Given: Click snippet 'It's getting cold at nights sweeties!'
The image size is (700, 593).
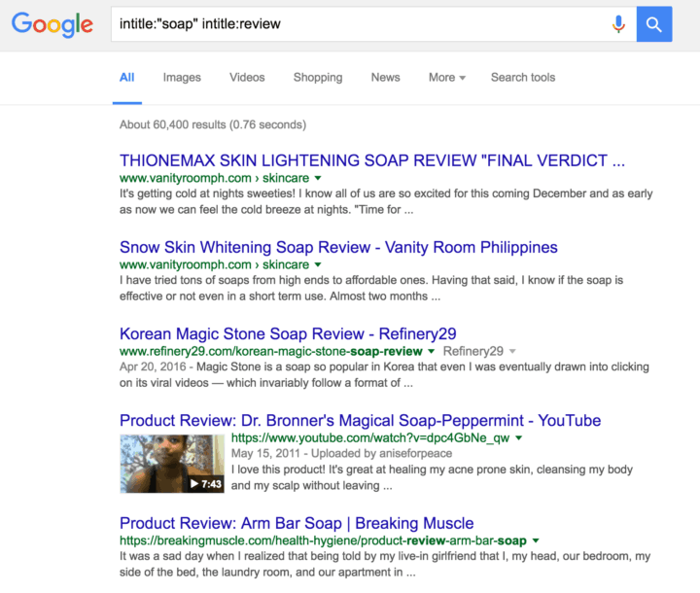Looking at the screenshot, I should click(x=207, y=193).
